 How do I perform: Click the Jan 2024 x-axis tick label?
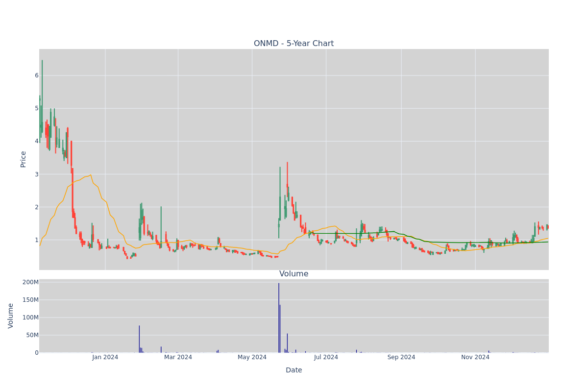(x=105, y=357)
